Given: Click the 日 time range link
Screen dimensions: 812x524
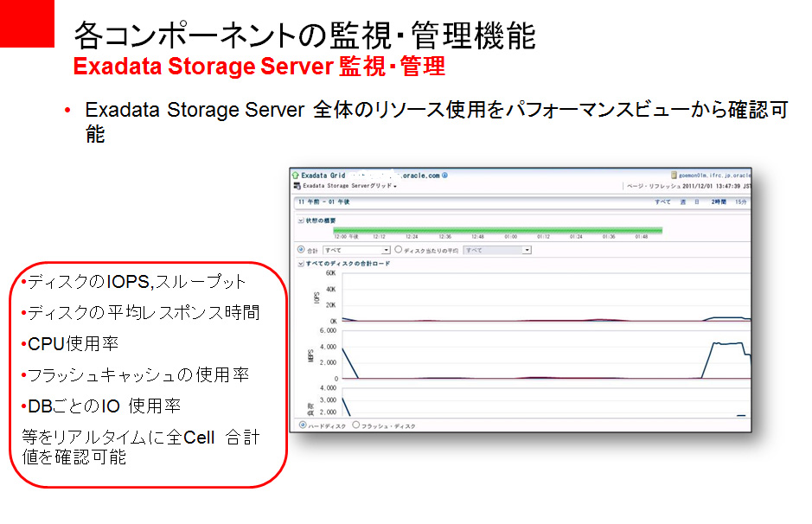Looking at the screenshot, I should click(x=697, y=202).
